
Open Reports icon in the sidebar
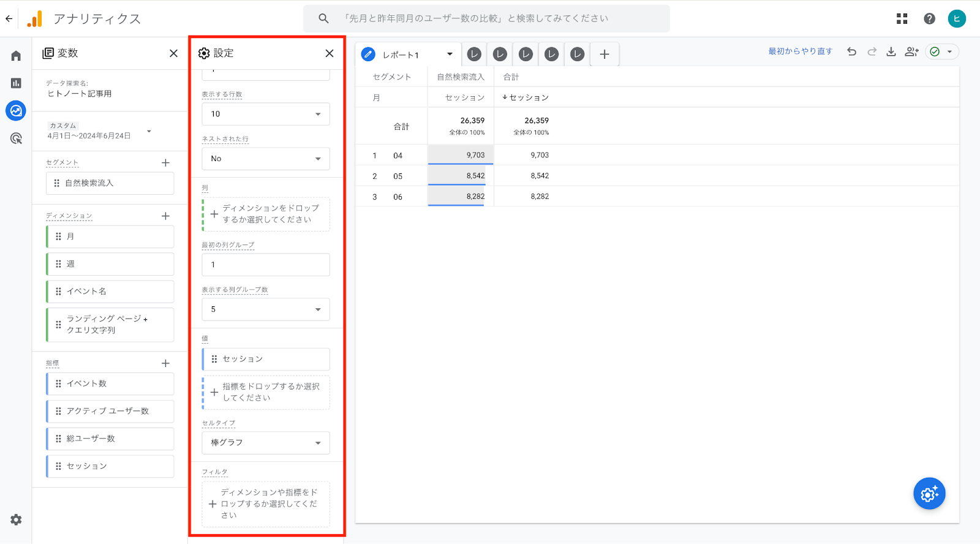16,83
